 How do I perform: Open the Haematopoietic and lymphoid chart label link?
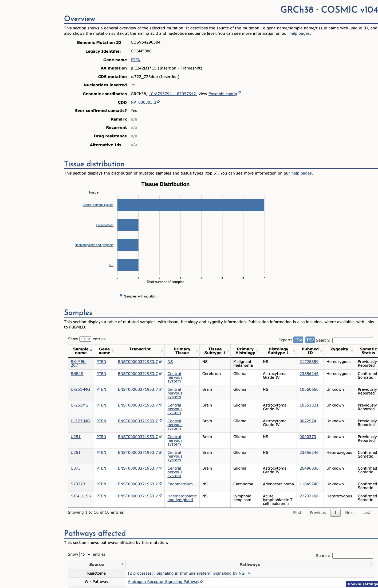point(94,245)
